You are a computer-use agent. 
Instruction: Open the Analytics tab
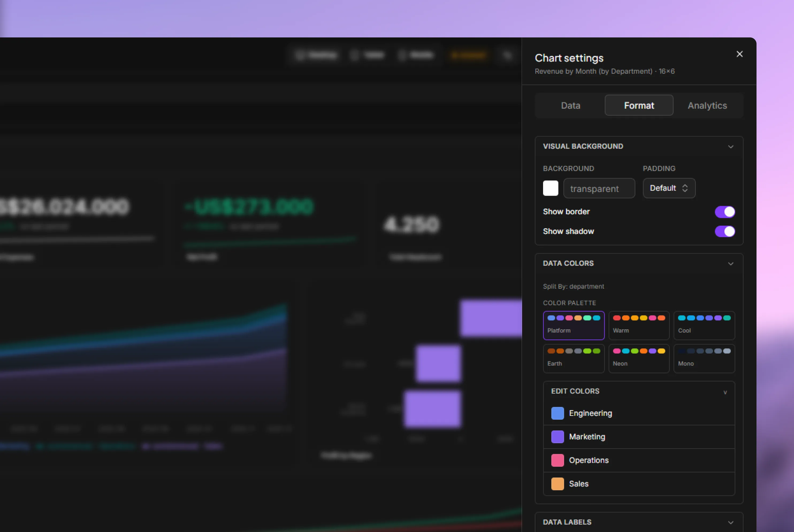[707, 106]
